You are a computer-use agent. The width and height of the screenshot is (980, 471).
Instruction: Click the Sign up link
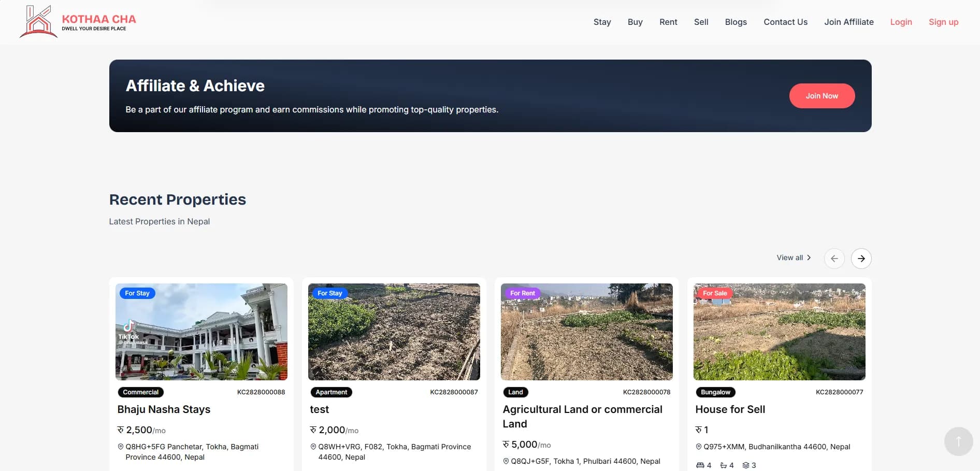click(x=943, y=22)
